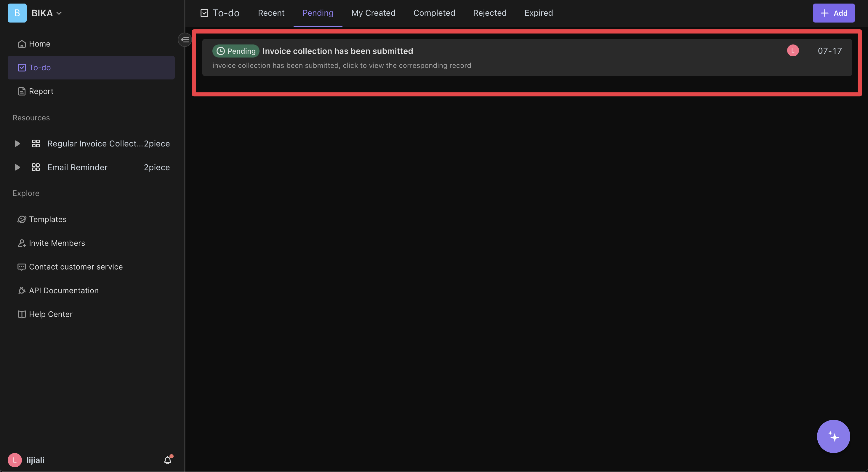Expand the Regular Invoice Collect... tree item
The image size is (868, 472).
[x=17, y=143]
